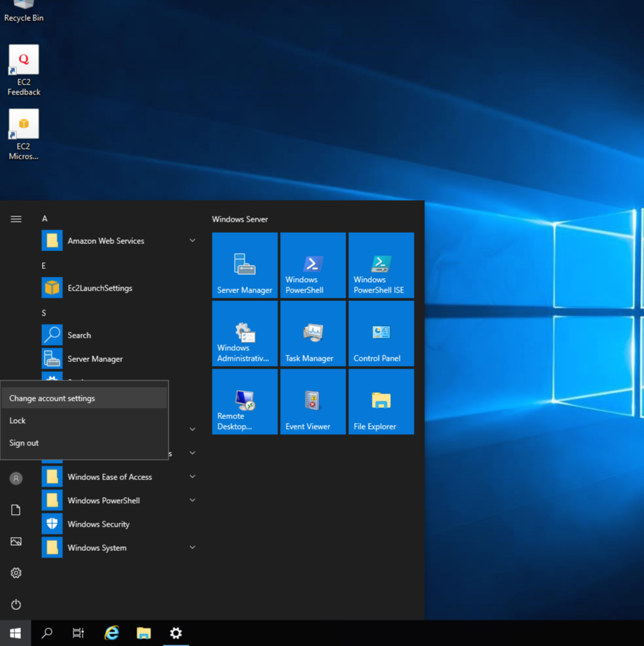
Task: Open Windows PowerShell ISE tile
Action: (381, 265)
